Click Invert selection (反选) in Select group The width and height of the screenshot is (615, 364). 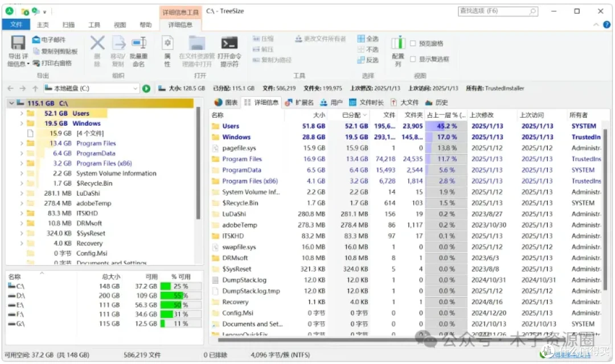point(368,60)
